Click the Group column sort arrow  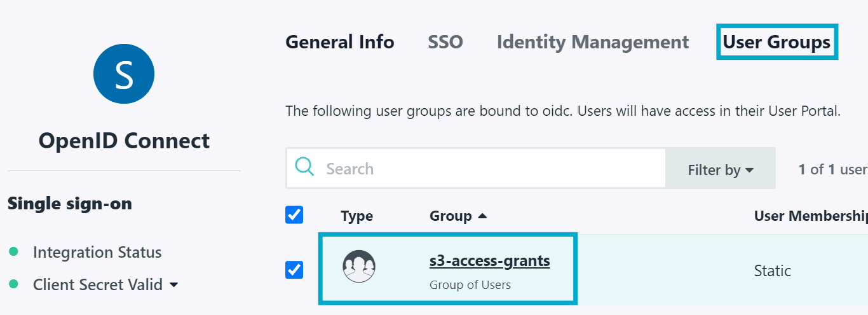click(x=482, y=216)
